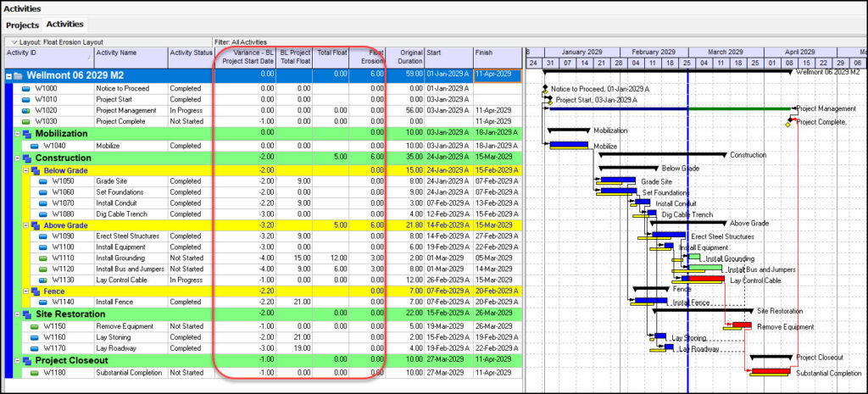Click the Mobilization WBS icon
Image resolution: width=868 pixels, height=394 pixels.
[x=26, y=134]
